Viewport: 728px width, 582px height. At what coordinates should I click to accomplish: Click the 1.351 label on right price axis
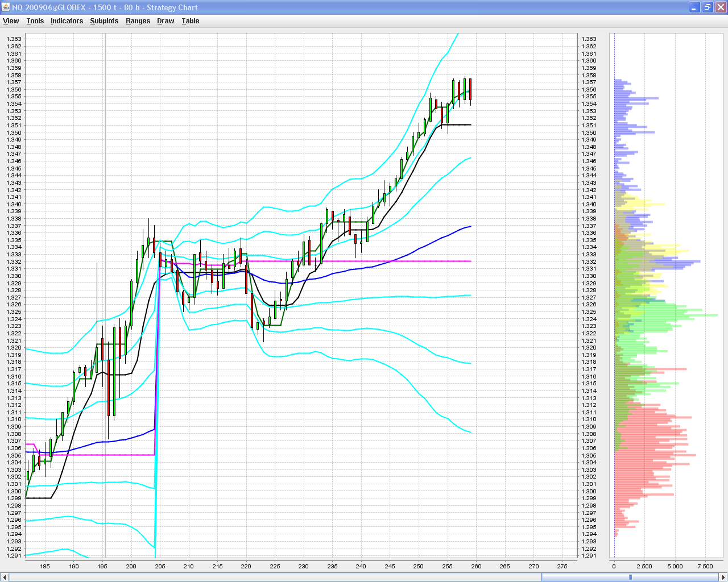coord(589,126)
